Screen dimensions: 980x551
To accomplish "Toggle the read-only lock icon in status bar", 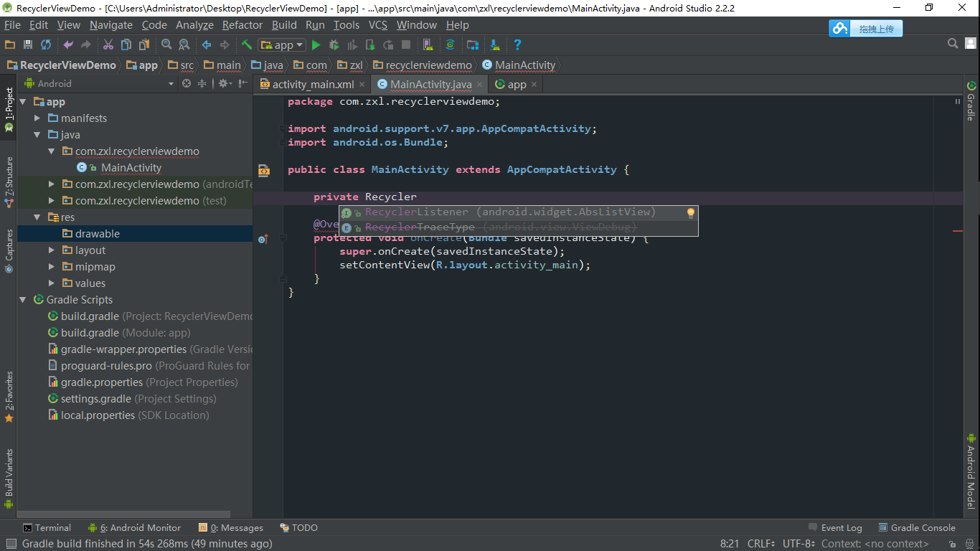I will pos(951,545).
